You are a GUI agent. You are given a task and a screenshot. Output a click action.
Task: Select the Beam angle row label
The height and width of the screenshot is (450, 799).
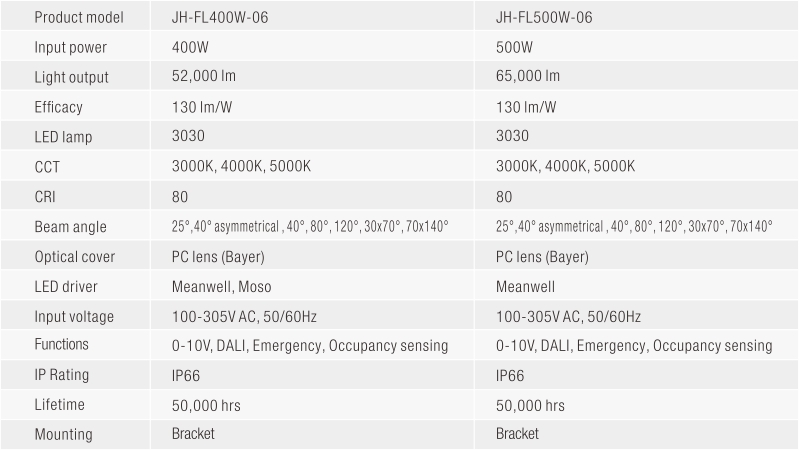click(x=70, y=227)
